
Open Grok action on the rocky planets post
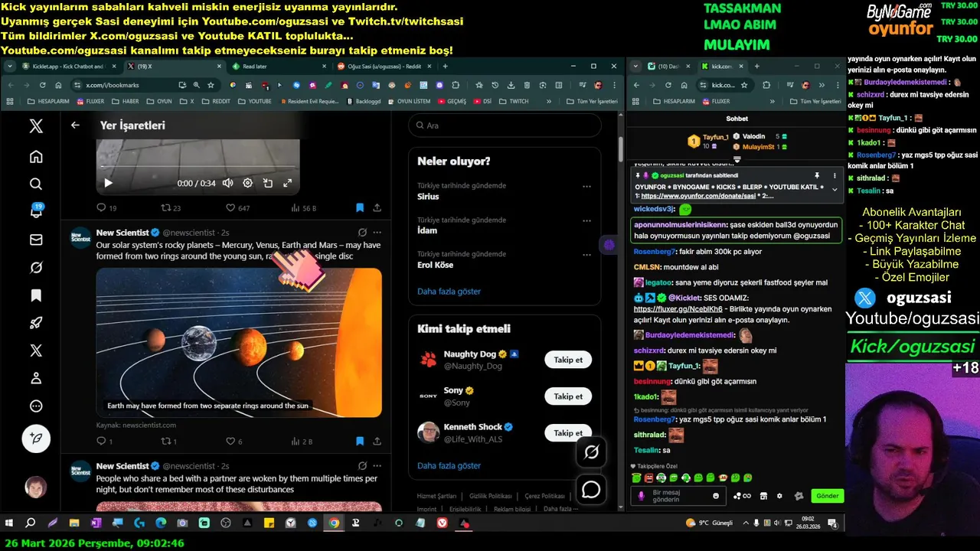[x=362, y=232]
